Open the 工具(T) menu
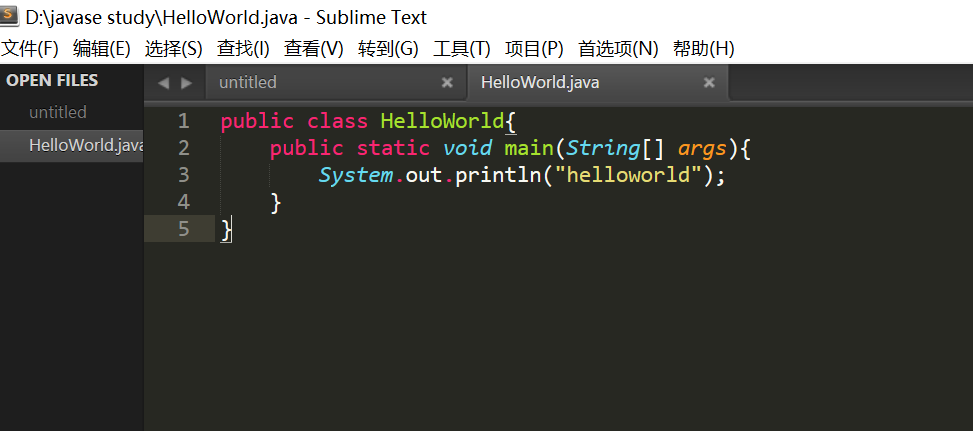973x431 pixels. point(462,49)
